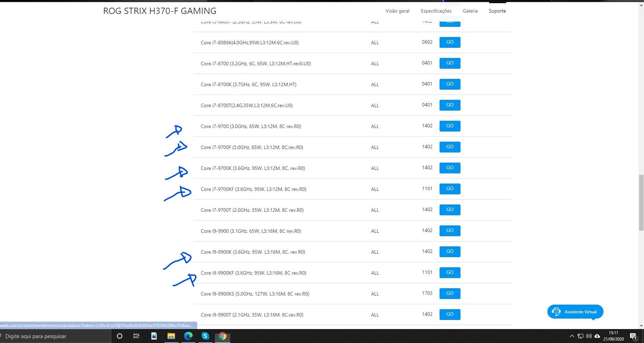Screen dimensions: 644x343
Task: Open Cortana circle icon on taskbar
Action: pos(119,336)
